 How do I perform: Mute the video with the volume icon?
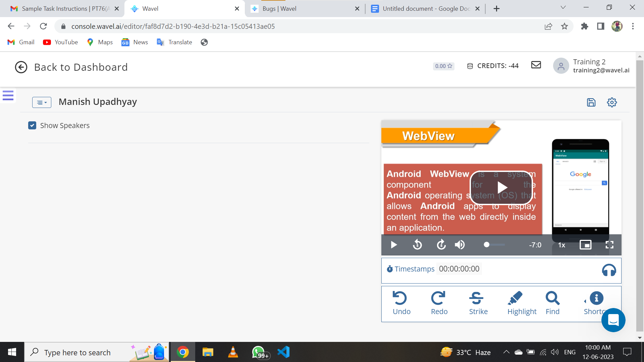click(460, 245)
